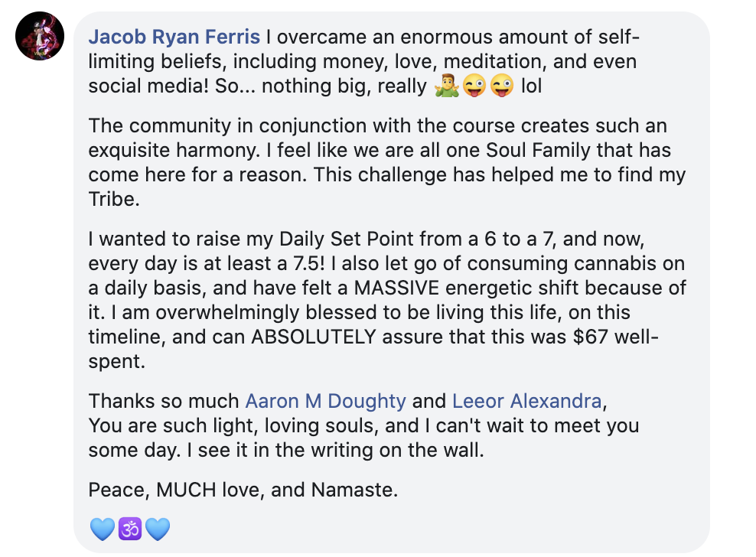Click the Jacob Ryan Ferris name link
The height and width of the screenshot is (557, 756).
(174, 37)
